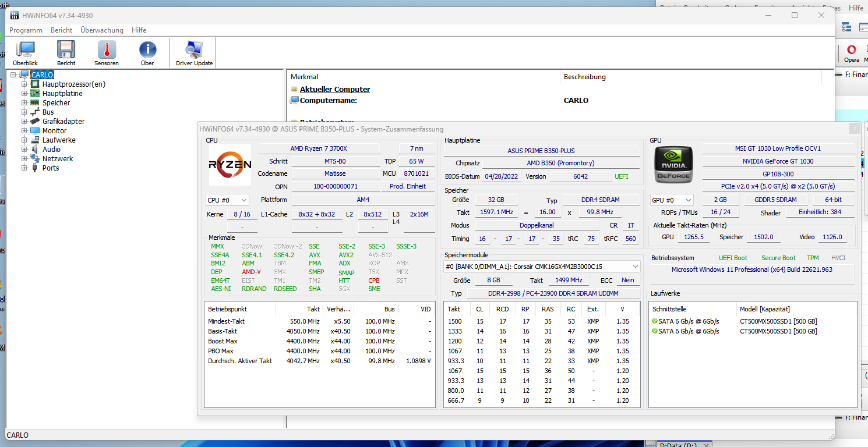The width and height of the screenshot is (868, 447).
Task: Click the Hauptplatine board icon in tree
Action: coord(35,94)
